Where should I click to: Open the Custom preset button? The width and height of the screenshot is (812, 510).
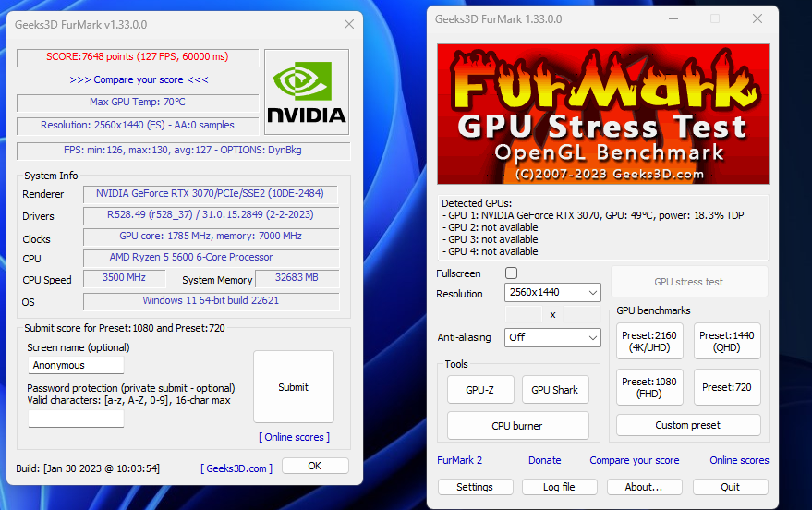click(x=688, y=425)
